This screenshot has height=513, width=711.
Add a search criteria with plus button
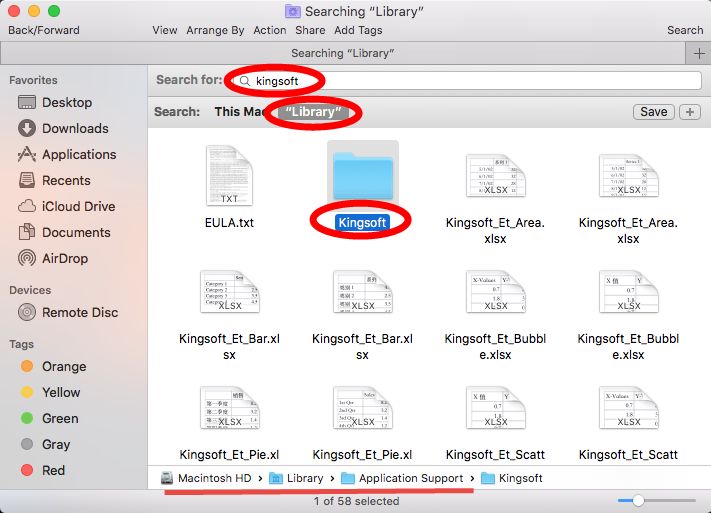pos(690,112)
